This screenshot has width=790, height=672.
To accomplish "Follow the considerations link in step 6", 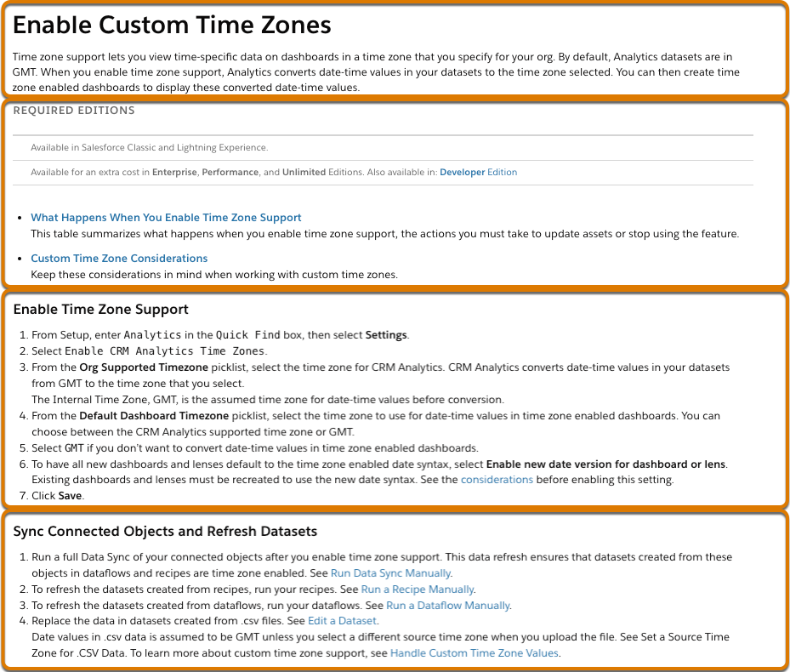I will click(497, 480).
